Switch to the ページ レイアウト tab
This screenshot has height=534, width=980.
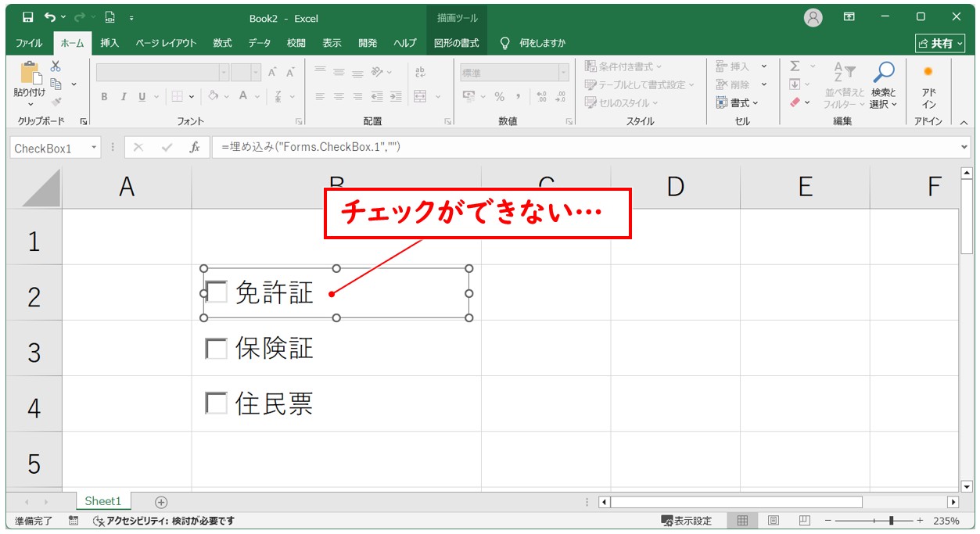point(166,43)
